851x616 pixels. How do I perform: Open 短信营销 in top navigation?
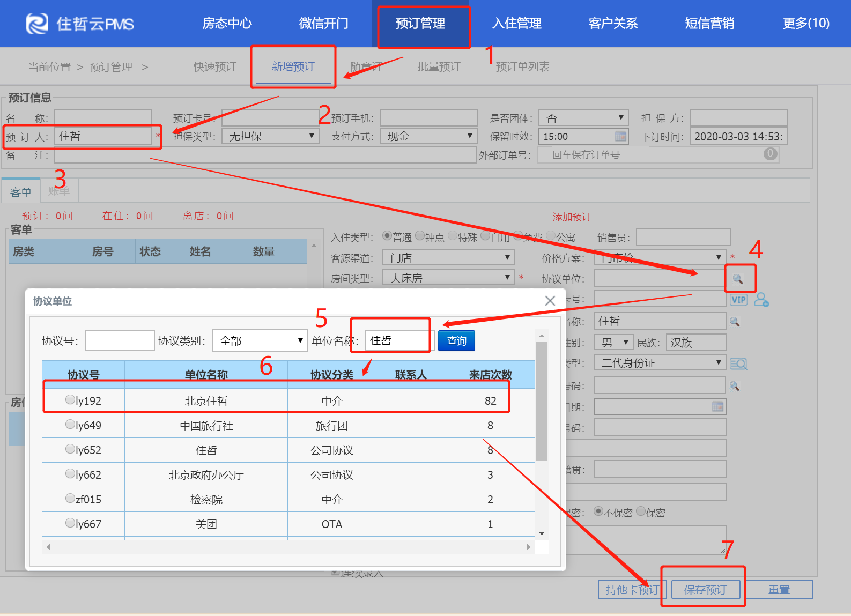click(709, 23)
